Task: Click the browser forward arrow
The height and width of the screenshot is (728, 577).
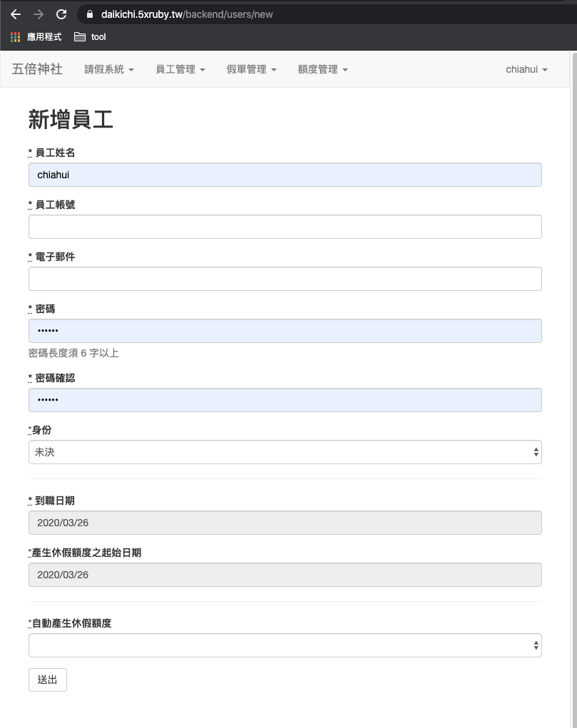Action: pyautogui.click(x=39, y=14)
